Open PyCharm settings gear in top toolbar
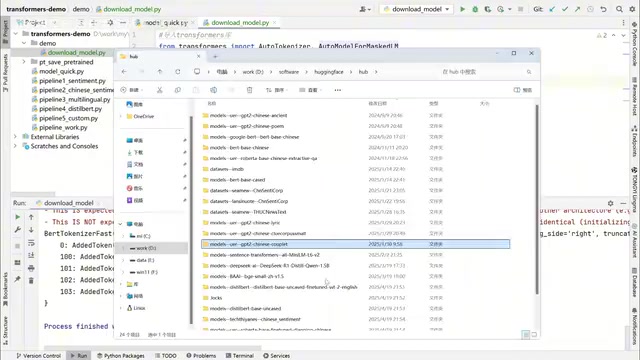Screen dimensions: 640x360 pos(632,9)
